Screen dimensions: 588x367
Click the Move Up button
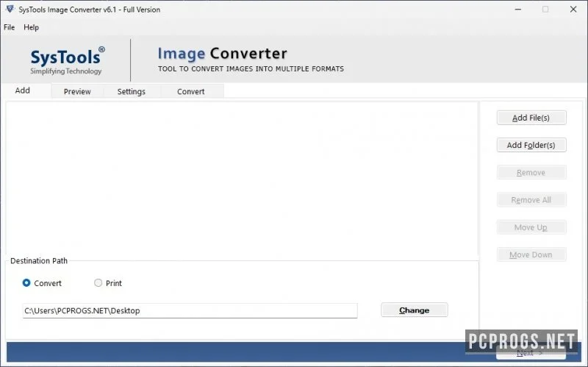(x=531, y=227)
